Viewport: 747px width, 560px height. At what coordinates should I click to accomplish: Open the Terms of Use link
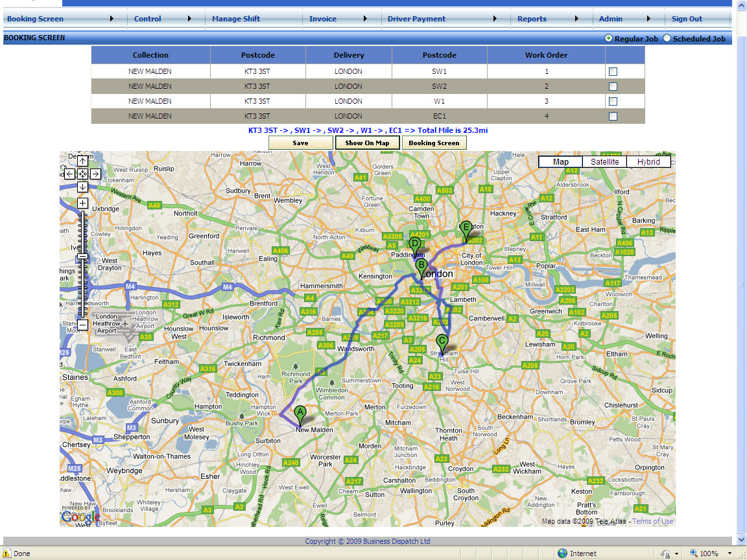653,521
